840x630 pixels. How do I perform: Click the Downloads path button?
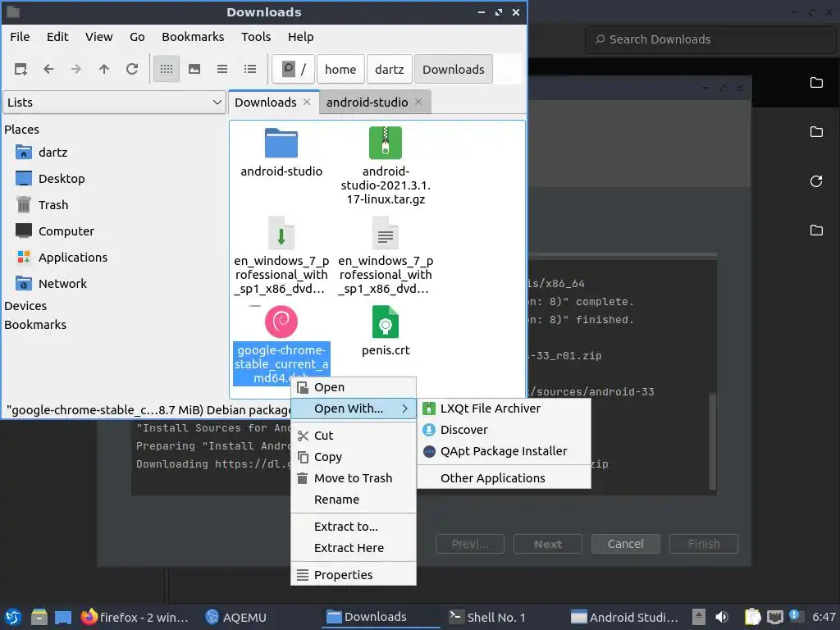[453, 69]
